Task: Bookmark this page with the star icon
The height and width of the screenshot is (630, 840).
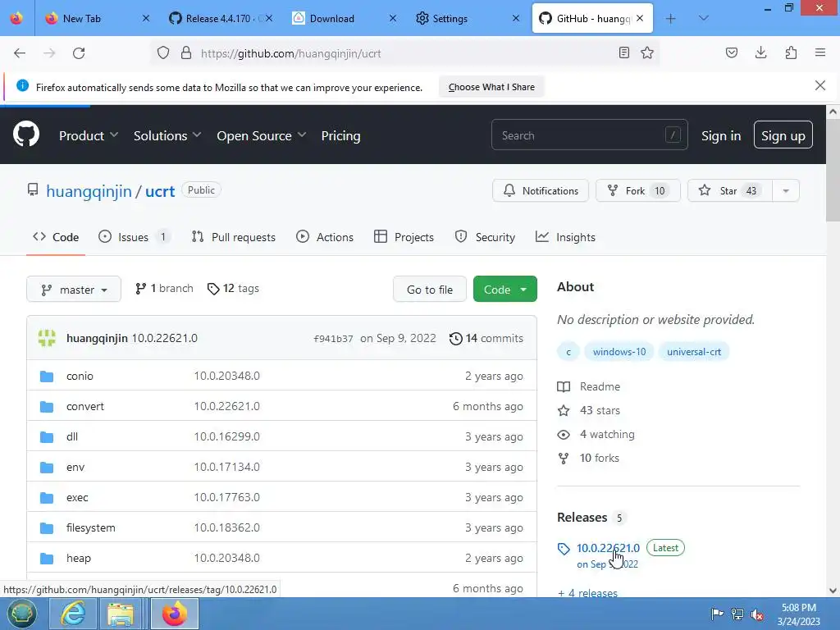Action: [x=647, y=52]
